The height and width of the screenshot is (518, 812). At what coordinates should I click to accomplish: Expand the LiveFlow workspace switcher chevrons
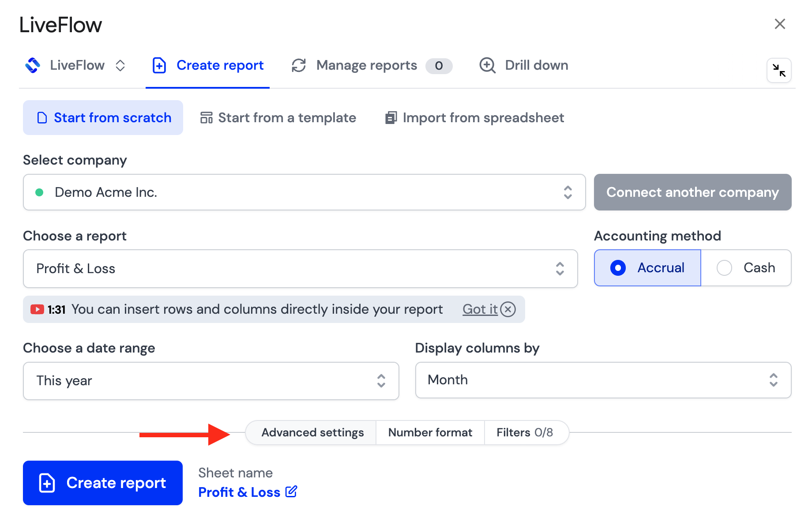point(120,66)
